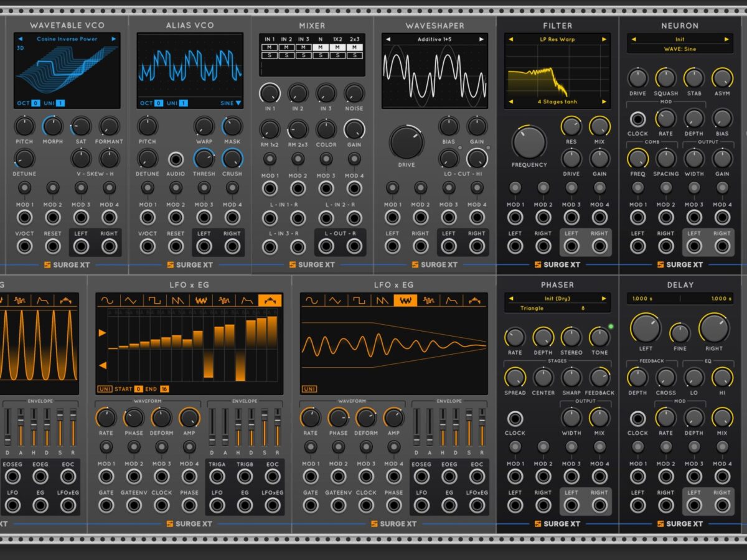Click the Sustain (S) envelope slider in the rightmost LFO x EG
The image size is (747, 560).
click(x=469, y=427)
